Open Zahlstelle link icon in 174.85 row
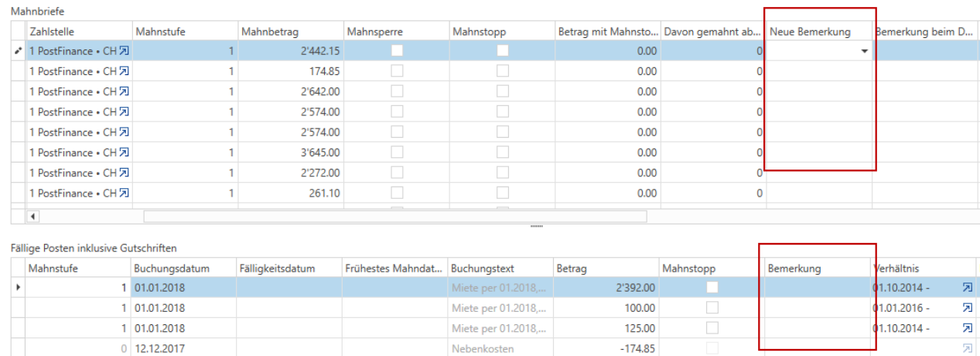 pos(124,71)
